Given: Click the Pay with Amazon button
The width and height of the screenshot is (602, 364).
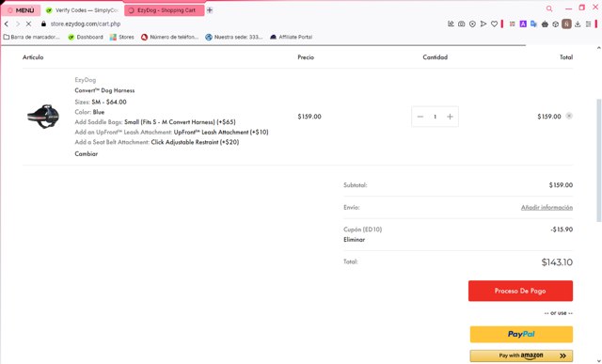Looking at the screenshot, I should [521, 356].
